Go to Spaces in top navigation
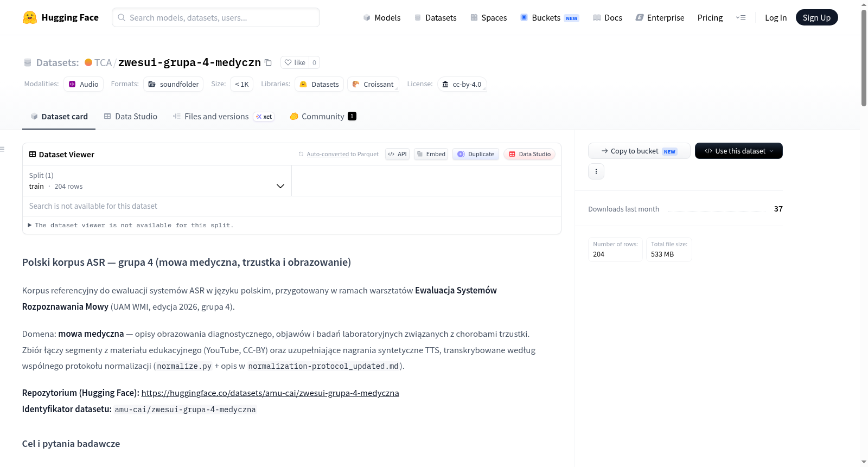The image size is (868, 467). point(488,17)
